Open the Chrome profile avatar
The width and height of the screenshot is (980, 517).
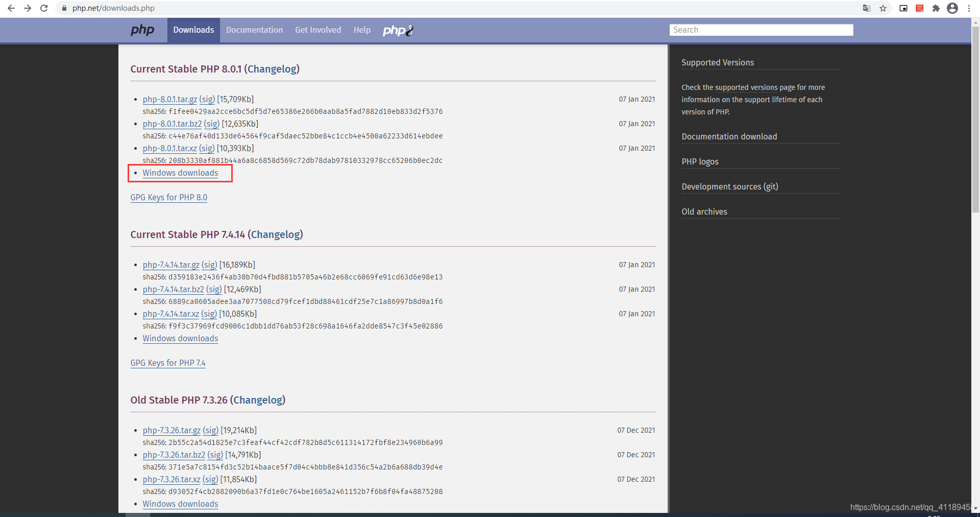(952, 8)
